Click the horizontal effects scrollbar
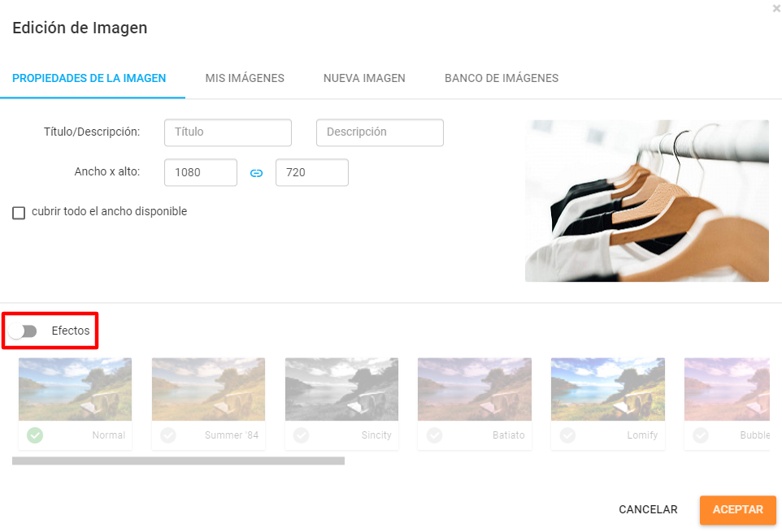The height and width of the screenshot is (532, 782). (178, 461)
